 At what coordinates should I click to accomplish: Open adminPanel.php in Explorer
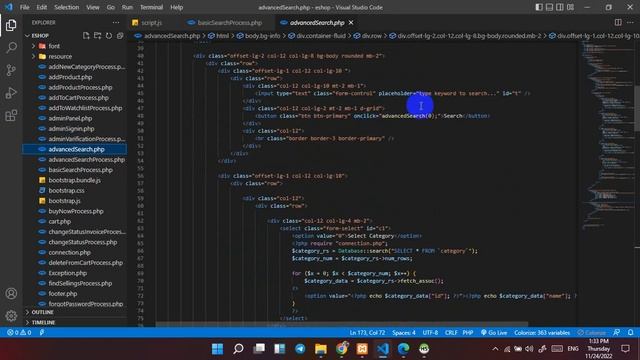coord(70,118)
